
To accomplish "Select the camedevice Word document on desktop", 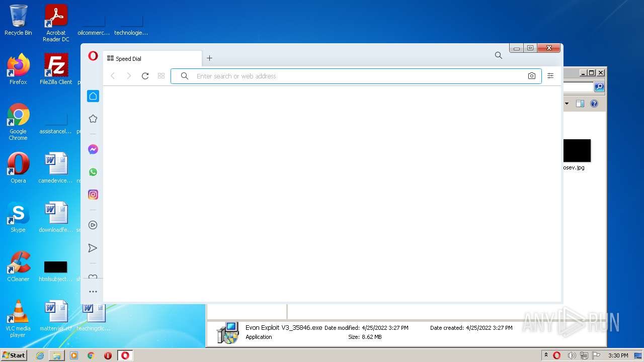I will coord(56,168).
